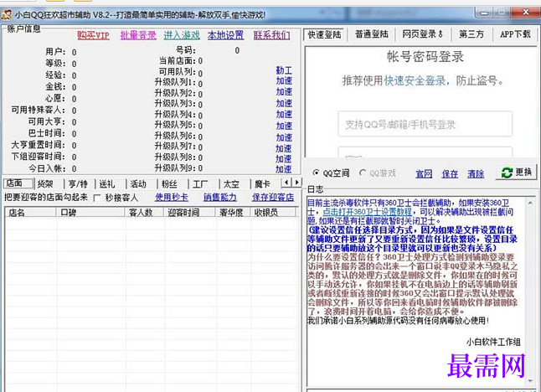Click the 销售能力 link
This screenshot has height=392, width=541.
[x=220, y=198]
